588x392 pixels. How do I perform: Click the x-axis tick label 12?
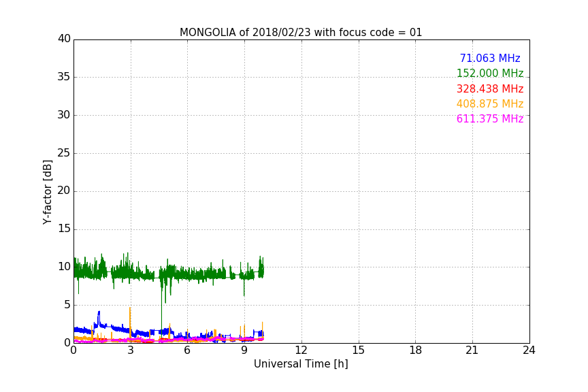(x=301, y=350)
